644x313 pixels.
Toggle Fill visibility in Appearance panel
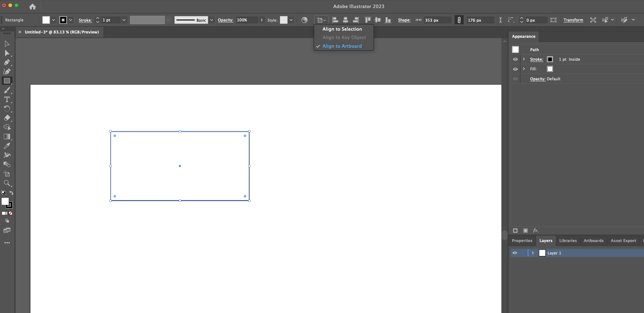coord(515,69)
